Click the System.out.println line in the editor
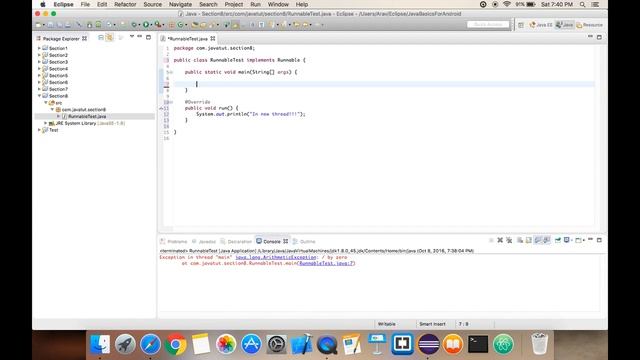The width and height of the screenshot is (640, 360). point(251,114)
